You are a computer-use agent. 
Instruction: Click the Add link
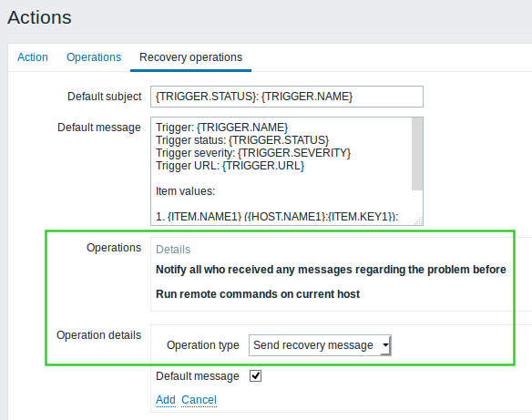tap(166, 400)
